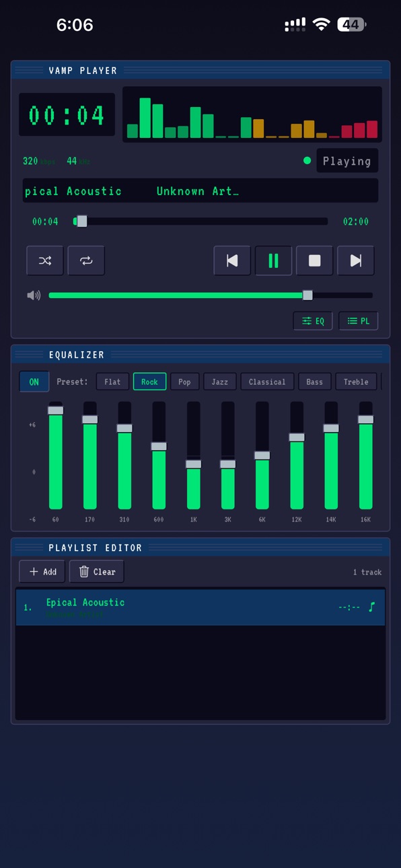Toggle the EQ panel button
The height and width of the screenshot is (868, 401).
coord(313,321)
